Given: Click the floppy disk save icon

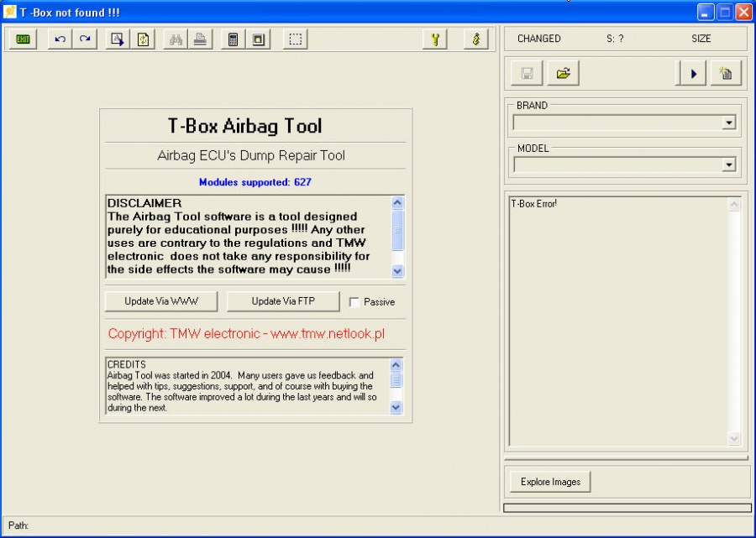Looking at the screenshot, I should [x=527, y=73].
